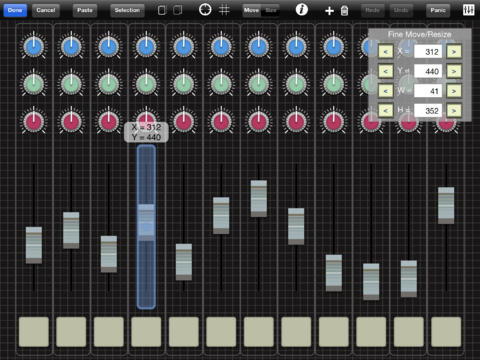480x360 pixels.
Task: Click the highlighted fader in fourth channel
Action: point(146,227)
